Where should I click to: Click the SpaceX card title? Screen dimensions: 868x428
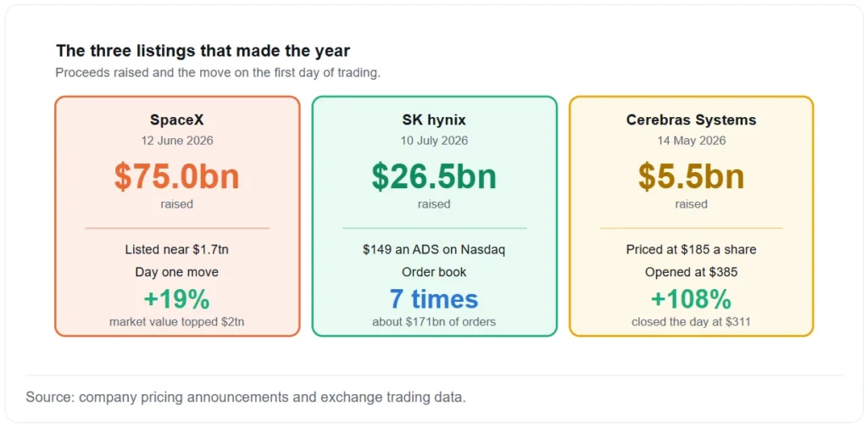[x=176, y=120]
